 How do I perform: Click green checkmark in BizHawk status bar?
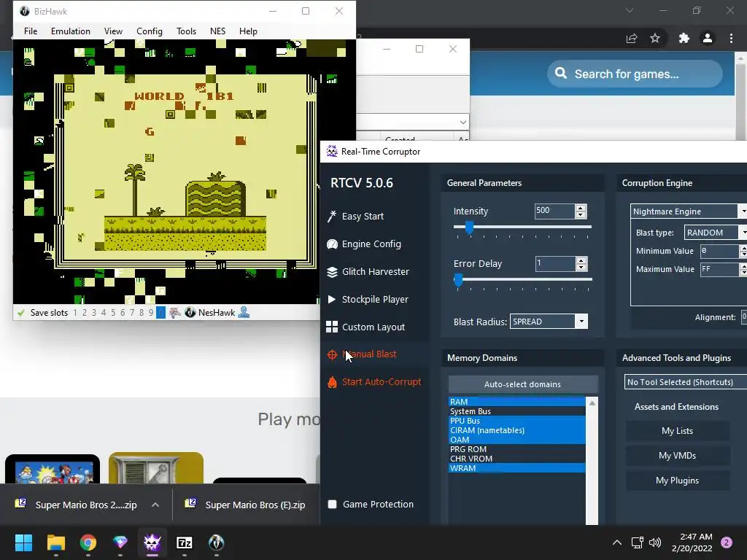pyautogui.click(x=20, y=313)
